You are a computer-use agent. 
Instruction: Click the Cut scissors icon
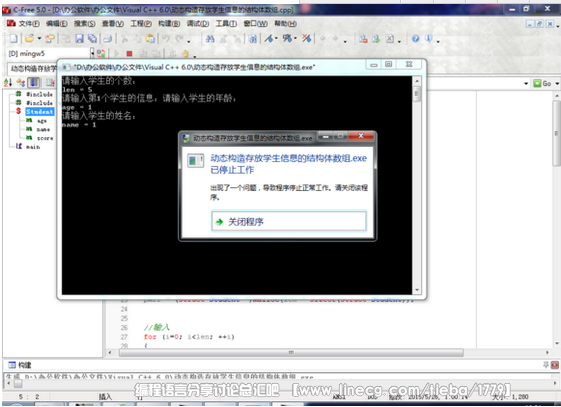[125, 39]
